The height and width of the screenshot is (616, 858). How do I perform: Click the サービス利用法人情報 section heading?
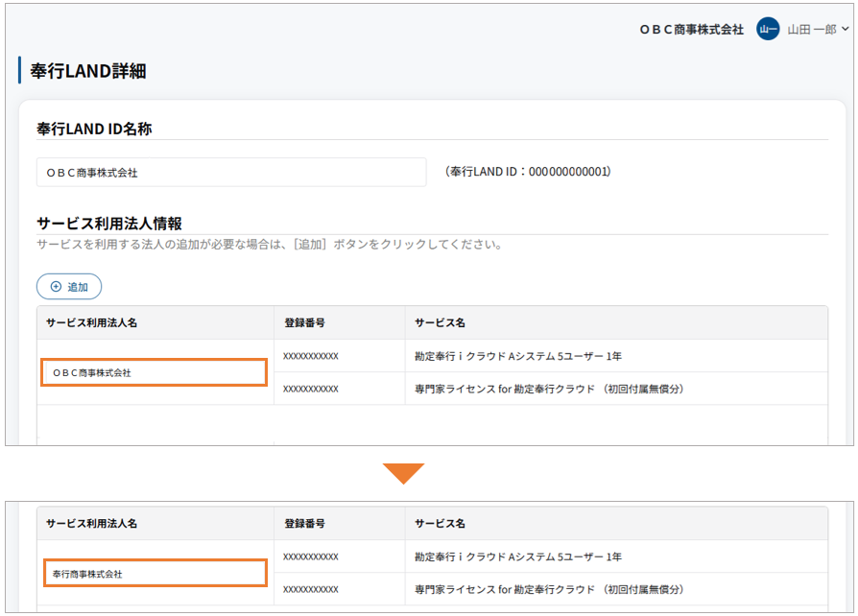pyautogui.click(x=109, y=224)
